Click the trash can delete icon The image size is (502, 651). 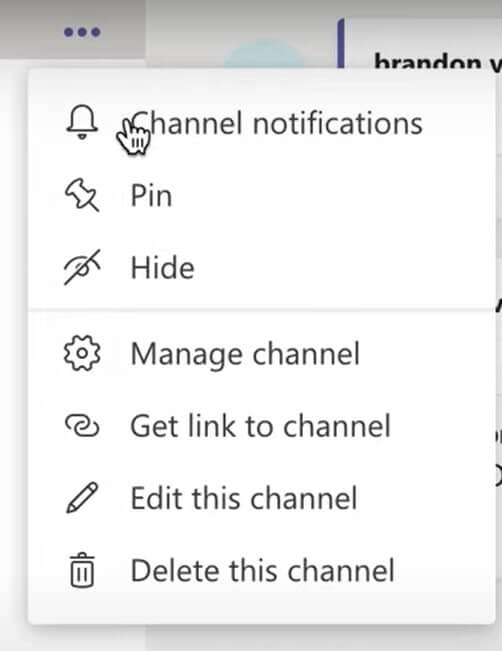point(82,570)
